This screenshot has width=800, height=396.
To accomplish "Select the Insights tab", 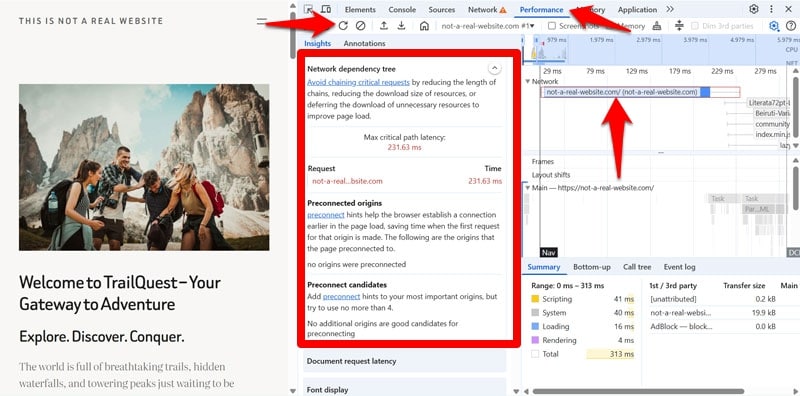I will tap(317, 43).
